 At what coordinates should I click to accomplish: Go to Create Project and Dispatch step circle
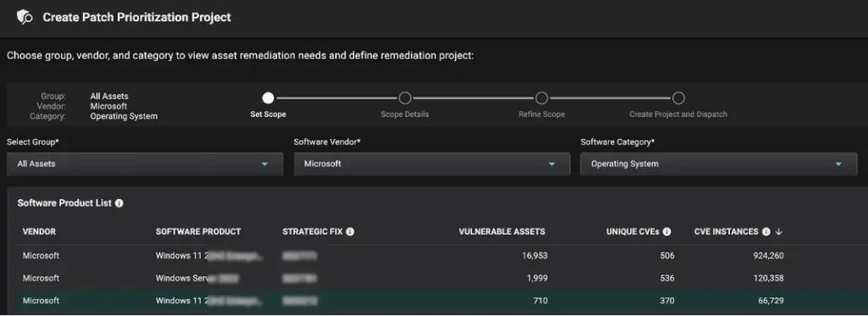click(678, 98)
